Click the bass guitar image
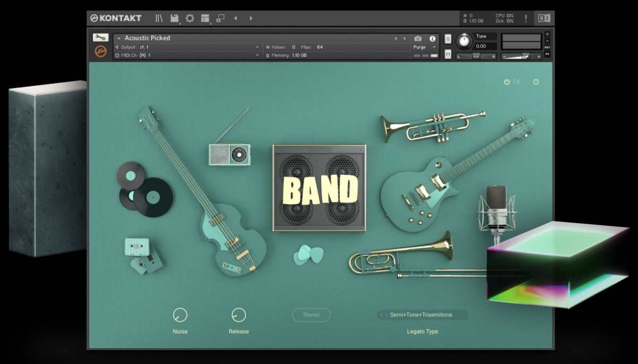Screen dimensions: 638x364 pyautogui.click(x=202, y=190)
